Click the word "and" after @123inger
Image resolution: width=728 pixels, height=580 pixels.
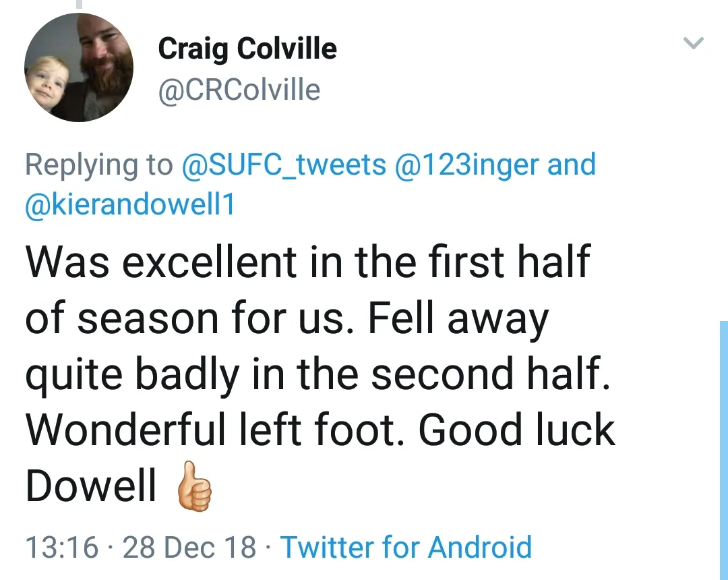click(x=572, y=165)
